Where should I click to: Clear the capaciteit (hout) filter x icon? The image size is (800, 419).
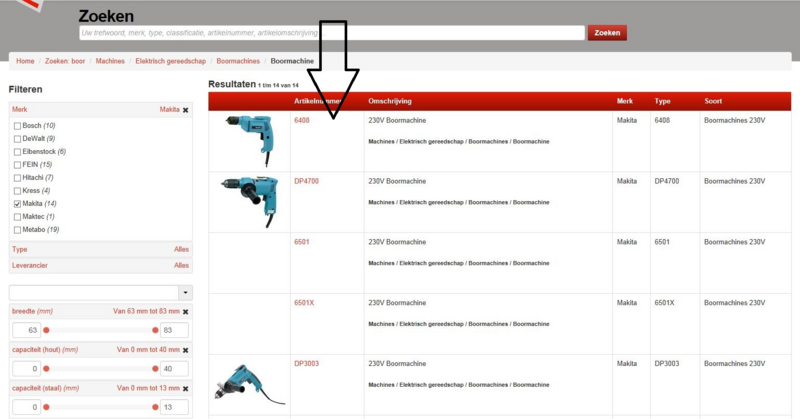186,350
